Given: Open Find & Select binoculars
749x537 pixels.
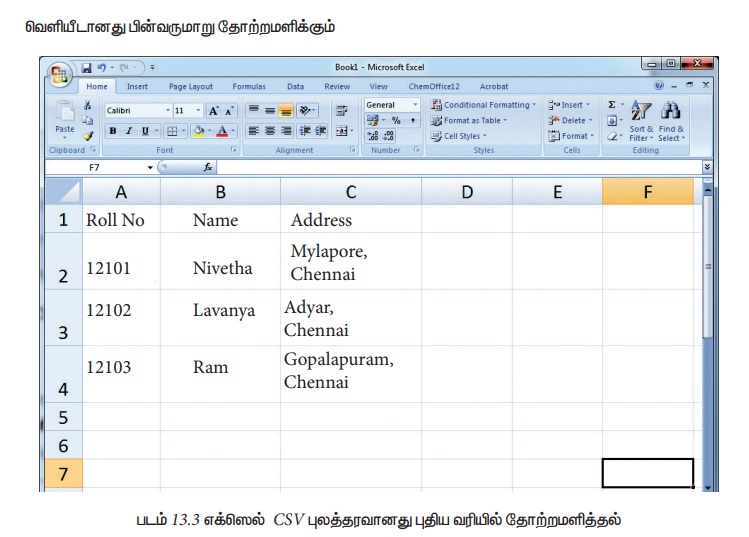Looking at the screenshot, I should tap(672, 112).
